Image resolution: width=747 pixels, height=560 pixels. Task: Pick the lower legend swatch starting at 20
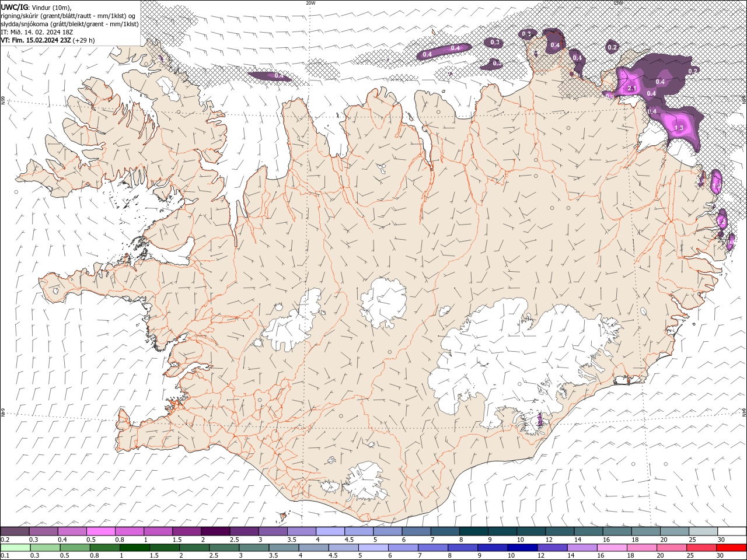pyautogui.click(x=671, y=548)
